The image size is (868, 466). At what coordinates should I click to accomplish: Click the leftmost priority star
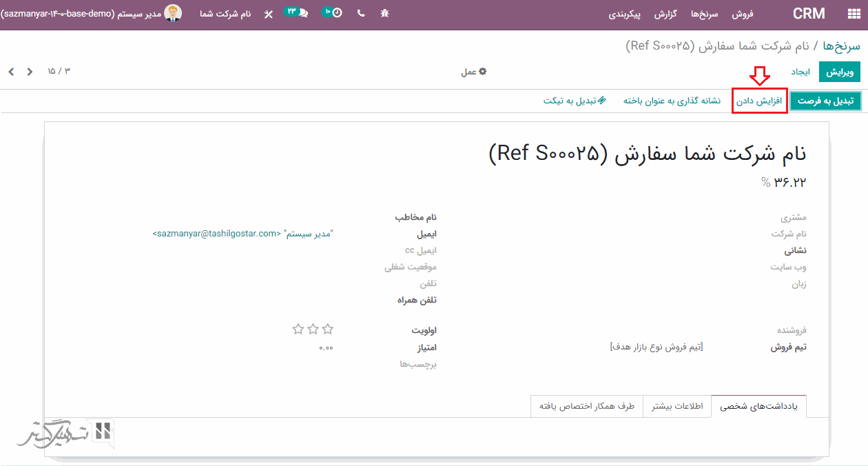point(298,330)
